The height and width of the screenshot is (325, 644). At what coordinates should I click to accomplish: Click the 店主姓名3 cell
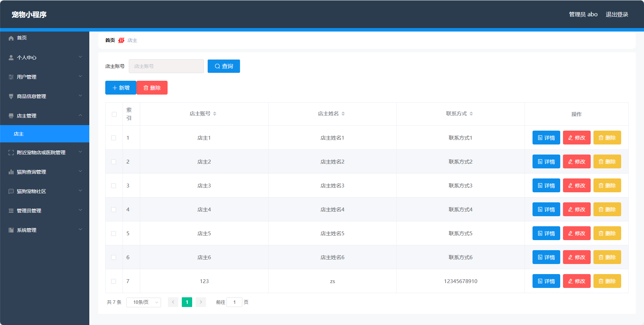332,186
